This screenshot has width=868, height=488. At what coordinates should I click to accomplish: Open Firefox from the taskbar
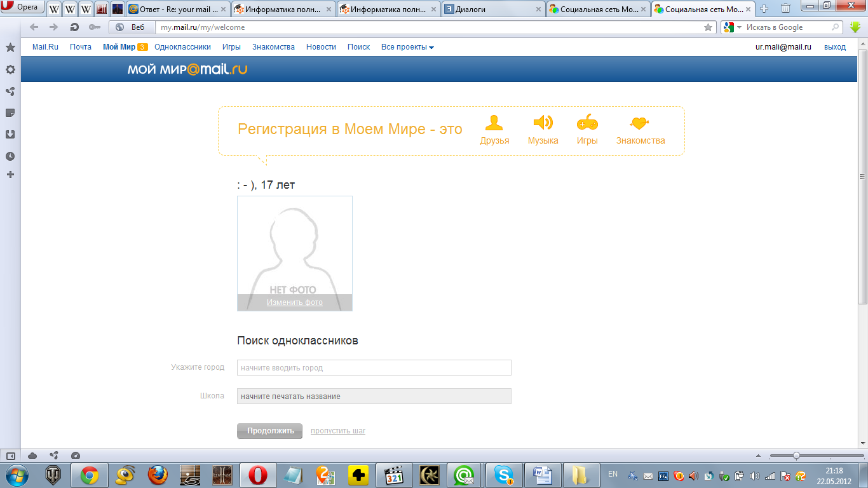[x=158, y=475]
